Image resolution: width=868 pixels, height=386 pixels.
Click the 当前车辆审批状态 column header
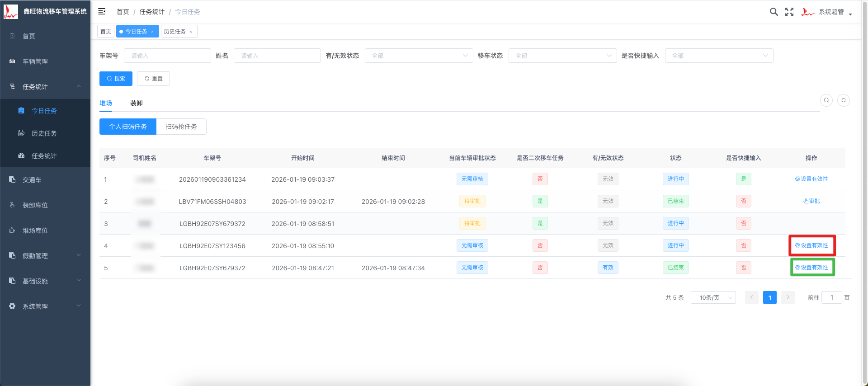click(472, 158)
